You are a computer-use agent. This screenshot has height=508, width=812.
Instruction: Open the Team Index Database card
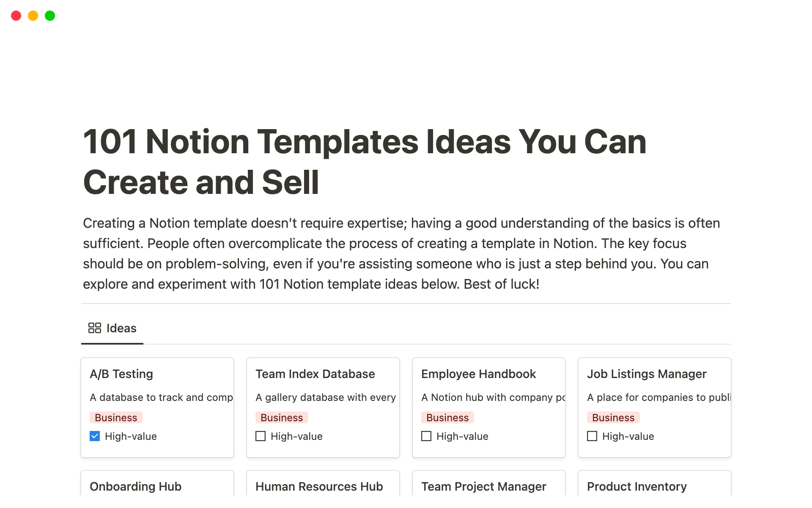click(x=315, y=374)
